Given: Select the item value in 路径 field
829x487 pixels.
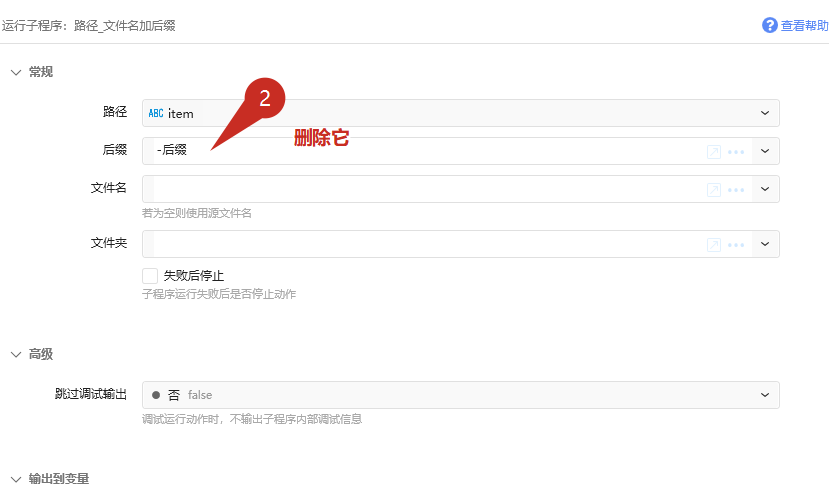Looking at the screenshot, I should (181, 114).
